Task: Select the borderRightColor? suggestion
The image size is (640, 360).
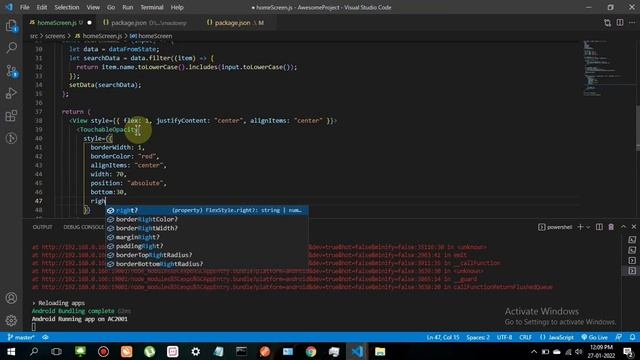Action: pos(207,219)
